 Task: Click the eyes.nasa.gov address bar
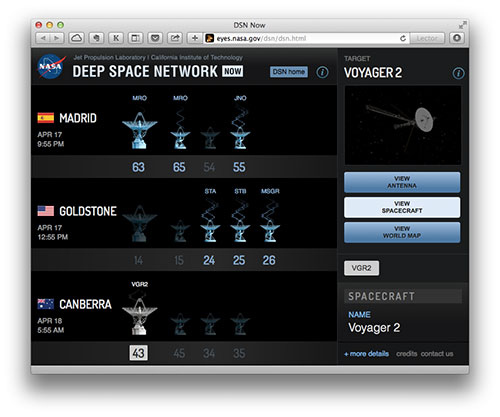coord(300,38)
